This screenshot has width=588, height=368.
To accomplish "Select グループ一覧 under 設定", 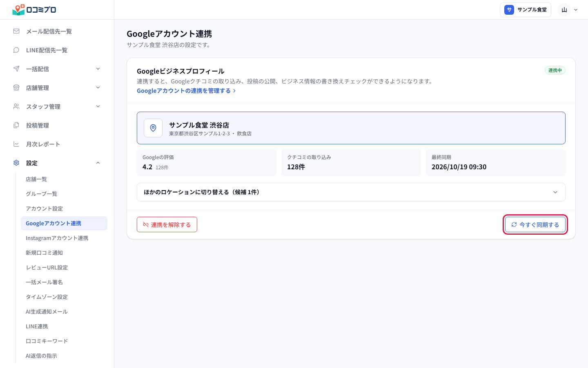I will coord(64,194).
